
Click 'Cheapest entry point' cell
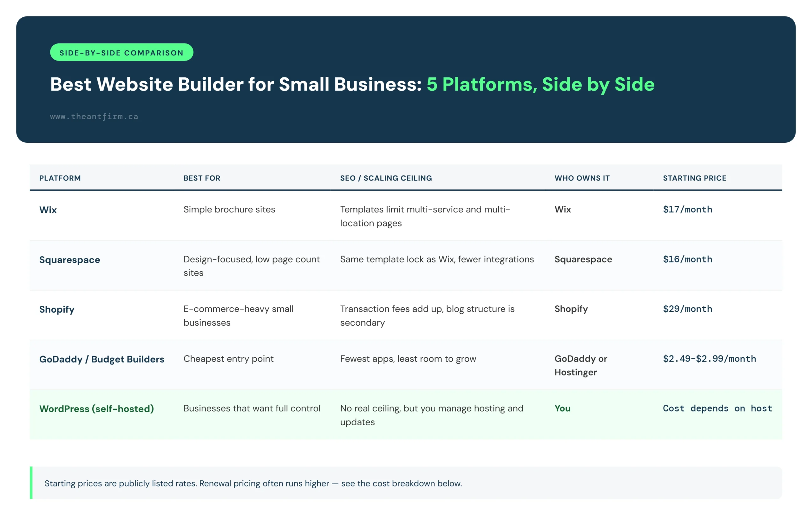(228, 359)
